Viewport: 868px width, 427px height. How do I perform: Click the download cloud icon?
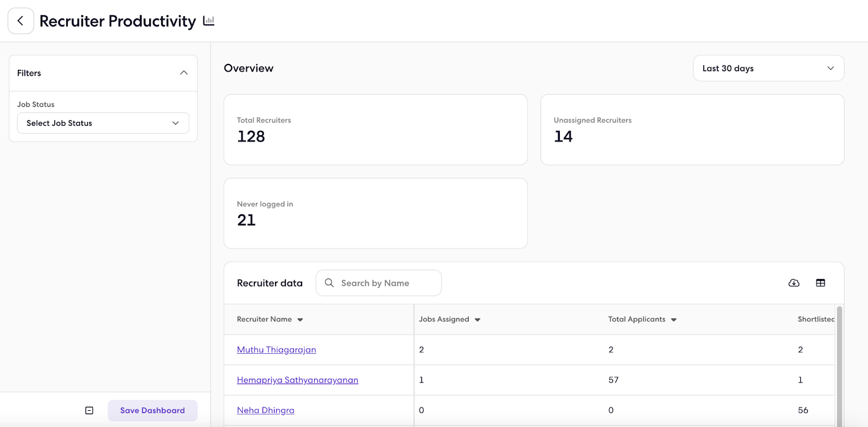point(794,283)
